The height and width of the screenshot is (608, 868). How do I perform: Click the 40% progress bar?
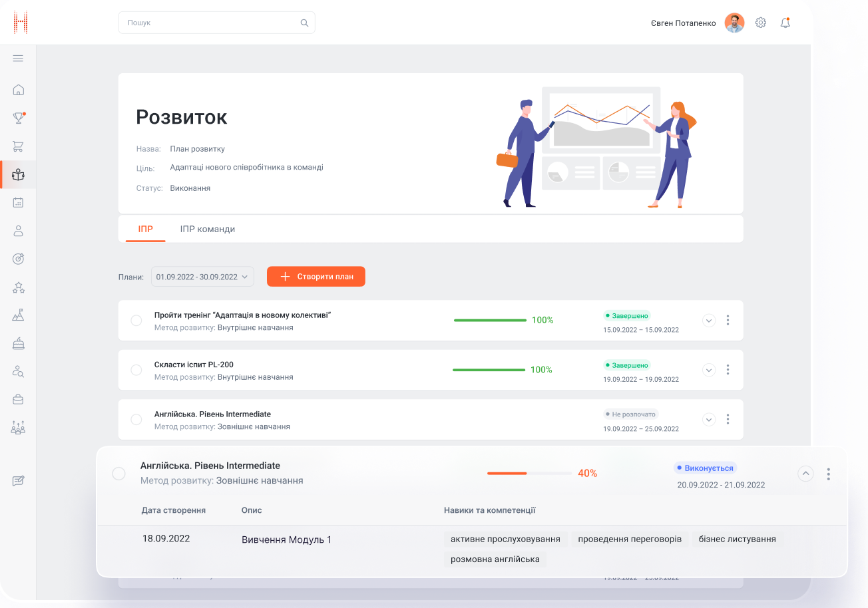tap(529, 474)
